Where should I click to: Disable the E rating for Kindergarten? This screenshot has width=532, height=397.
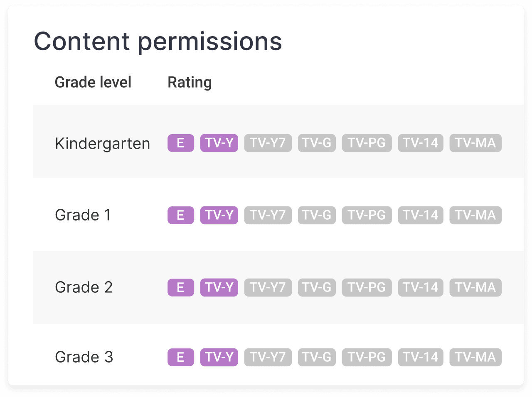[x=180, y=143]
